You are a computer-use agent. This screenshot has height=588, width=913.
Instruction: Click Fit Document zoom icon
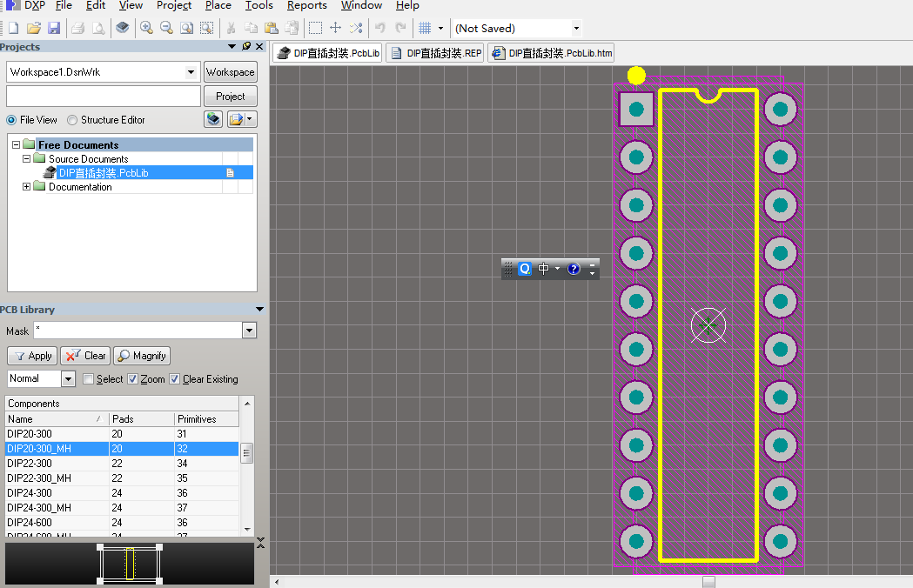(186, 28)
